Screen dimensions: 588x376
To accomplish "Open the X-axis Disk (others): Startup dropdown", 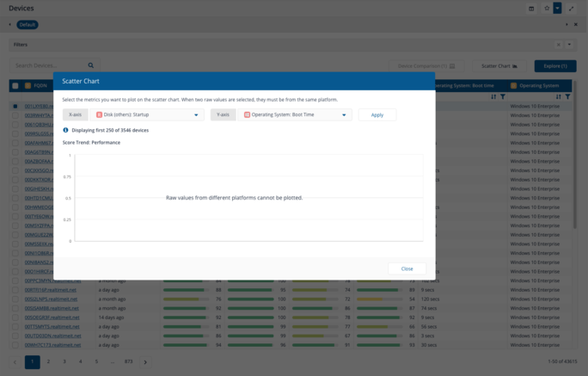I will 147,114.
